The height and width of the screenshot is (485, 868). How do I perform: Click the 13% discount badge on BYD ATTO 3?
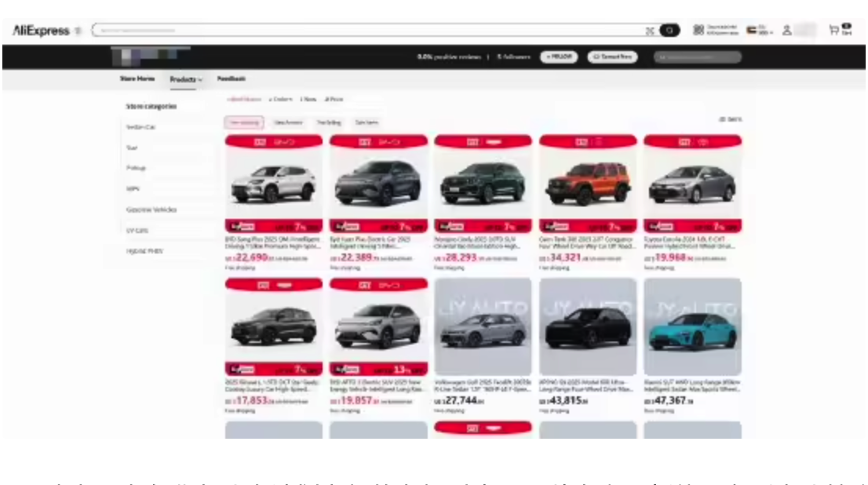pyautogui.click(x=401, y=370)
